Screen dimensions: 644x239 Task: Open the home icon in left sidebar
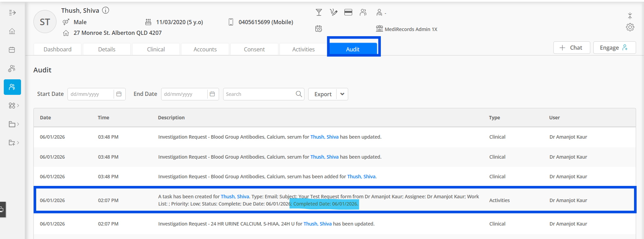tap(12, 31)
